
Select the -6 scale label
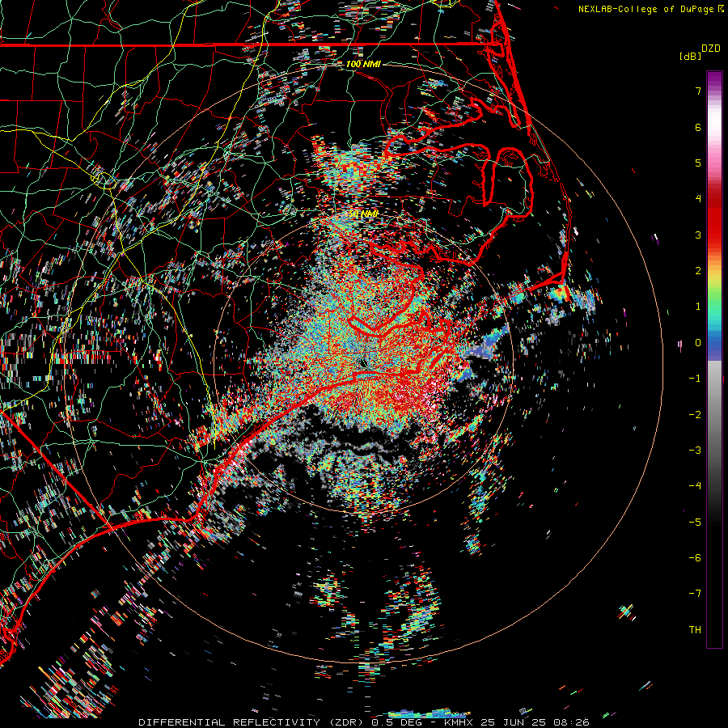click(x=695, y=558)
